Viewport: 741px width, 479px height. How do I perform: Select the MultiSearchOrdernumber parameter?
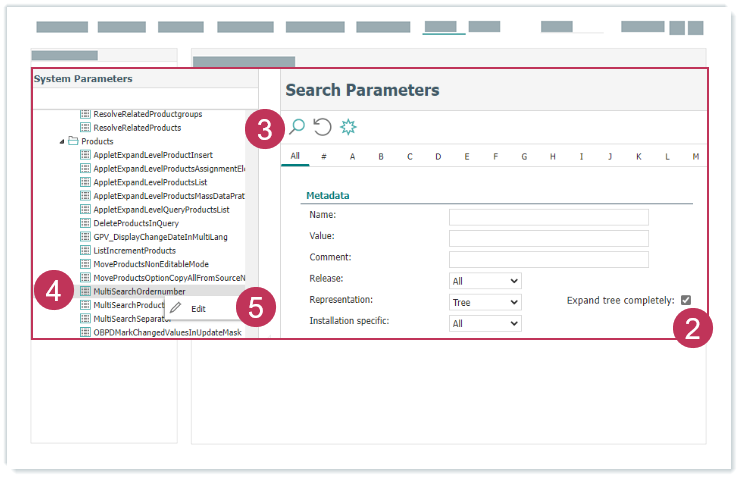[139, 291]
